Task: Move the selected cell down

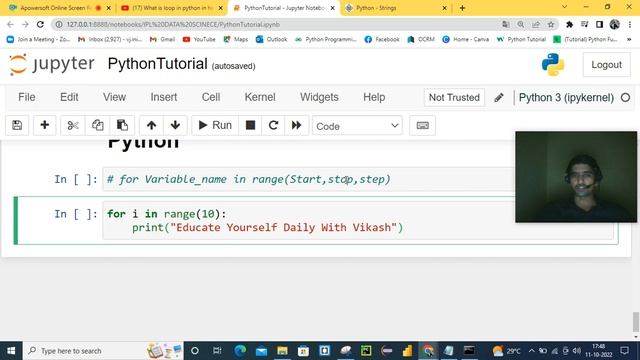Action: click(176, 125)
